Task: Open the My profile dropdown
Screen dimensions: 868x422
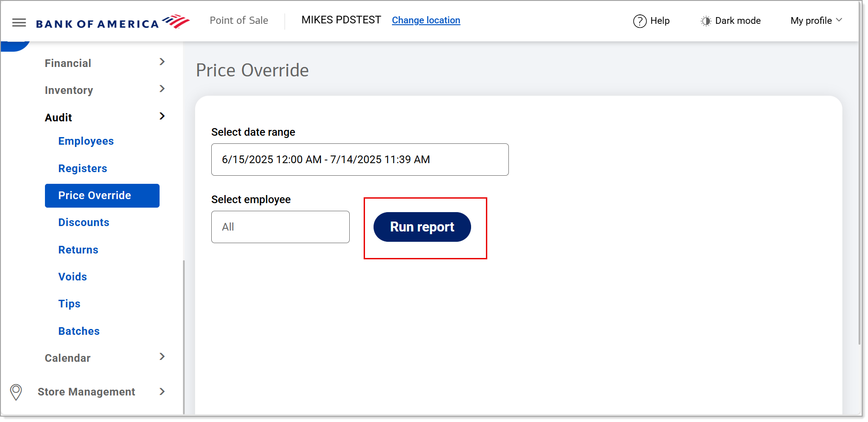Action: tap(816, 21)
